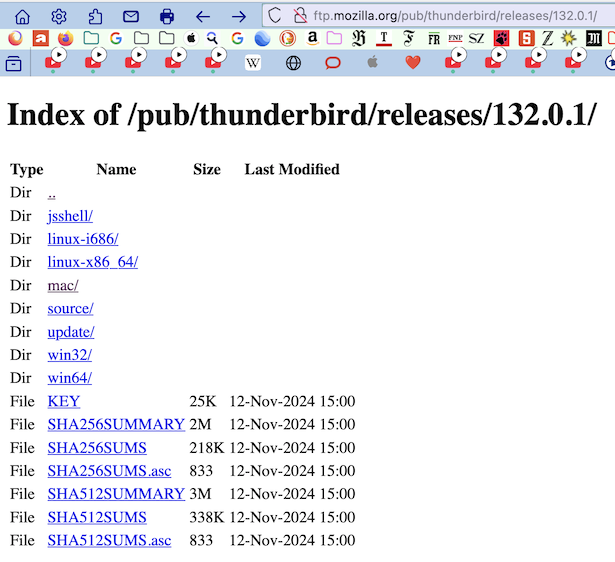Open the black paw print bookmark
The width and height of the screenshot is (615, 562).
point(501,38)
